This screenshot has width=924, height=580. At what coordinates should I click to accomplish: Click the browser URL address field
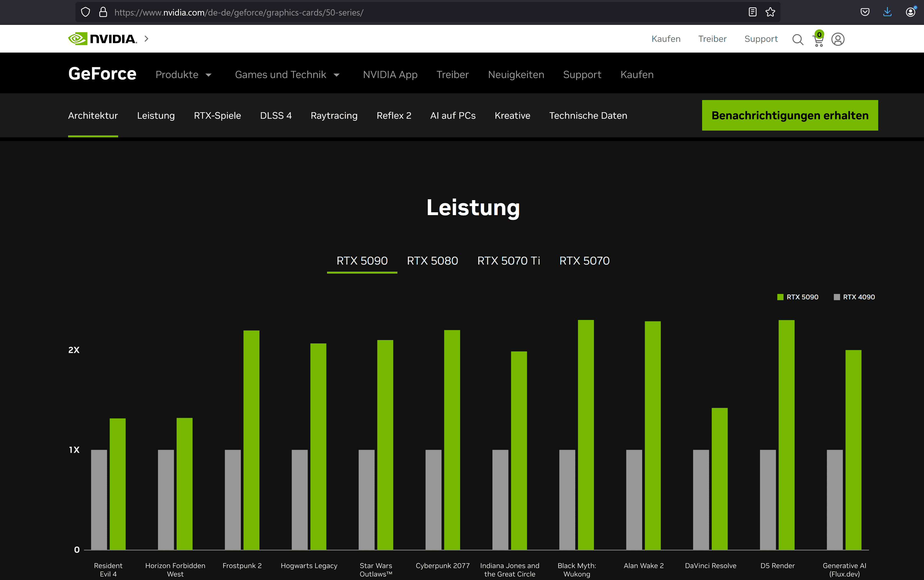428,12
